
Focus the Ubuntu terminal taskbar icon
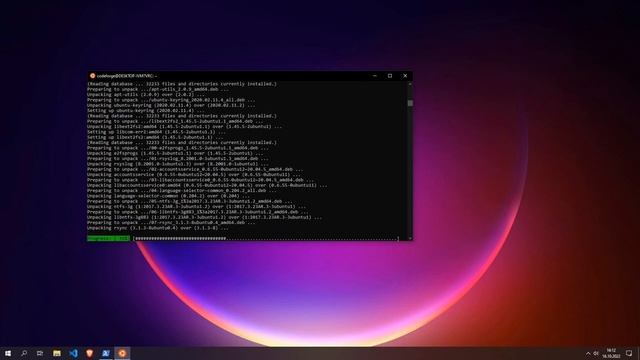pyautogui.click(x=122, y=353)
